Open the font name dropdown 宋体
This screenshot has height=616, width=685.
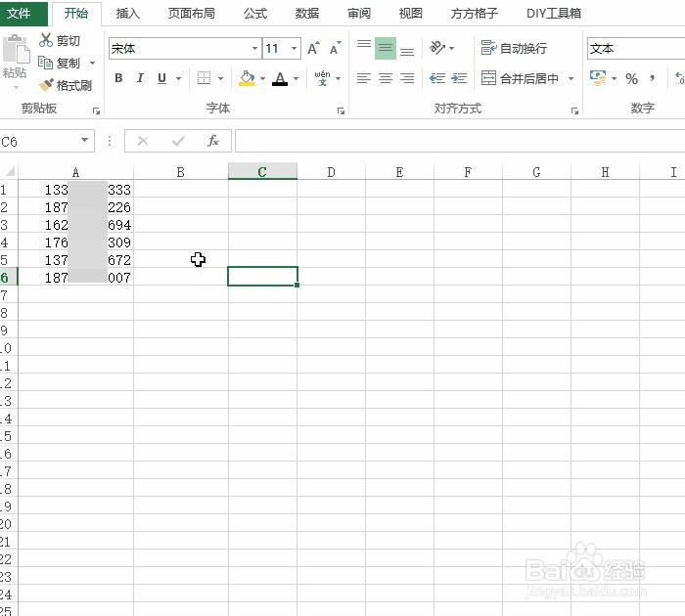(x=254, y=49)
